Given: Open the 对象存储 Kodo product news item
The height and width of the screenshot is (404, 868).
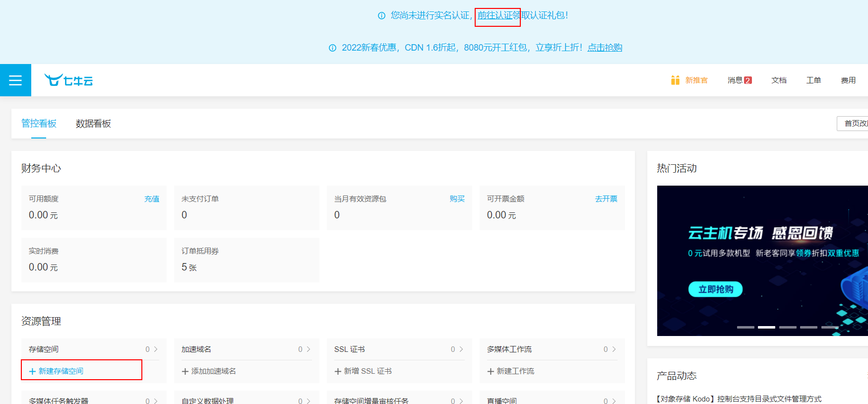Looking at the screenshot, I should coord(739,399).
